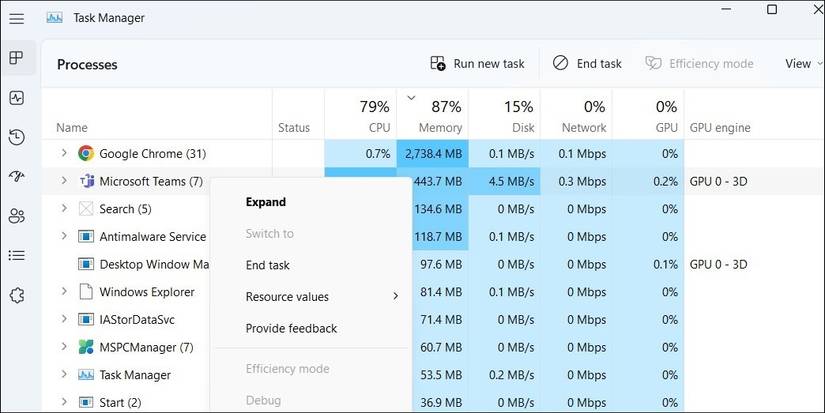
Task: Open the Startup apps sidebar icon
Action: click(x=16, y=176)
